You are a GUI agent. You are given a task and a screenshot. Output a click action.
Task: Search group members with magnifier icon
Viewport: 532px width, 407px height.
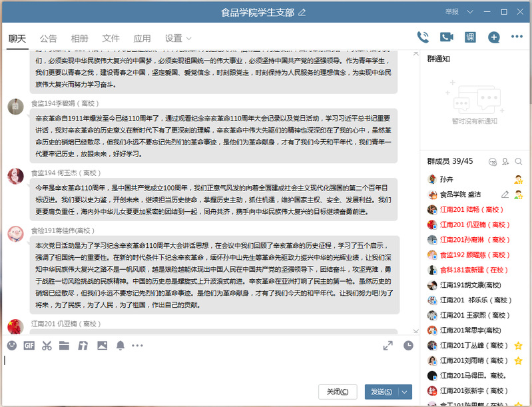point(519,162)
